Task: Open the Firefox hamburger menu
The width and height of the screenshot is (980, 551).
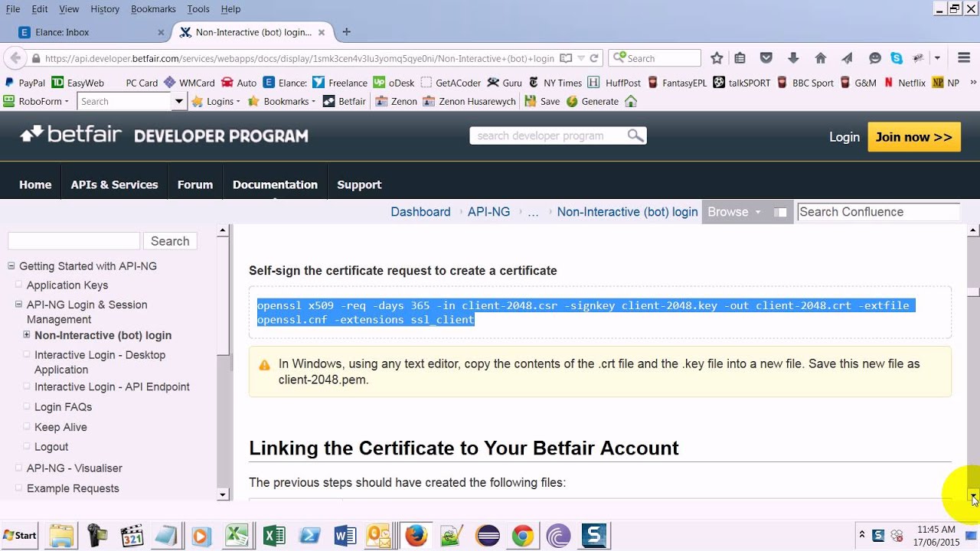Action: [x=964, y=58]
